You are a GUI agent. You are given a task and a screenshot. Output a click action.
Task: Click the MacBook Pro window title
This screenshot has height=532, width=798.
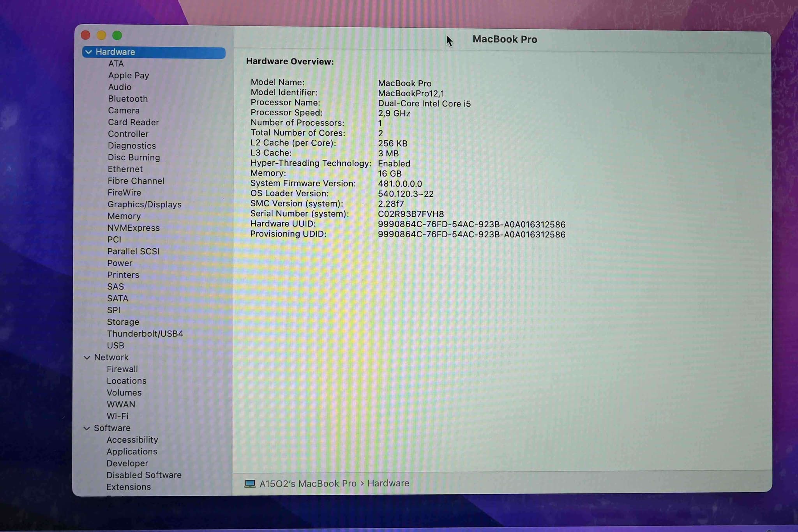coord(505,39)
